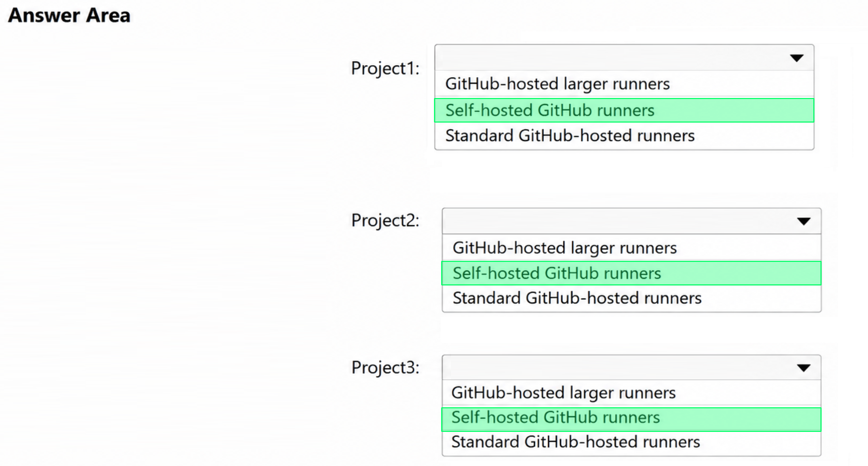Click the Project3 label
The image size is (868, 466).
click(385, 368)
